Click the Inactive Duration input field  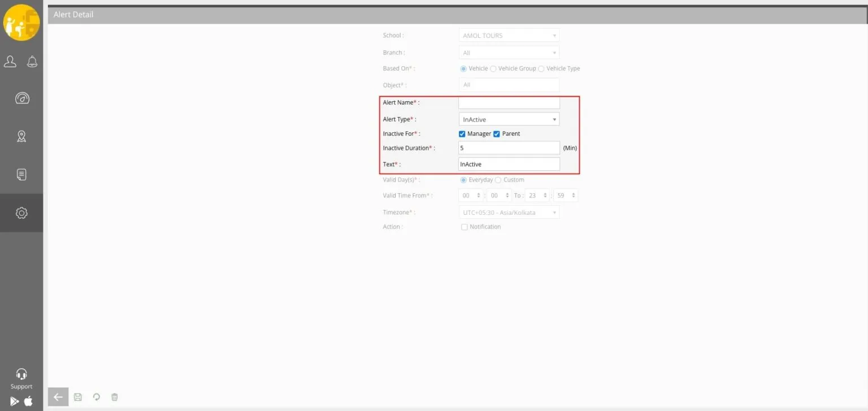tap(509, 148)
